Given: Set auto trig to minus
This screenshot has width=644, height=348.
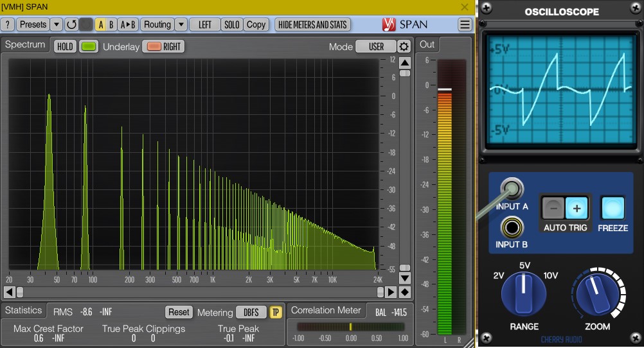Looking at the screenshot, I should [553, 208].
